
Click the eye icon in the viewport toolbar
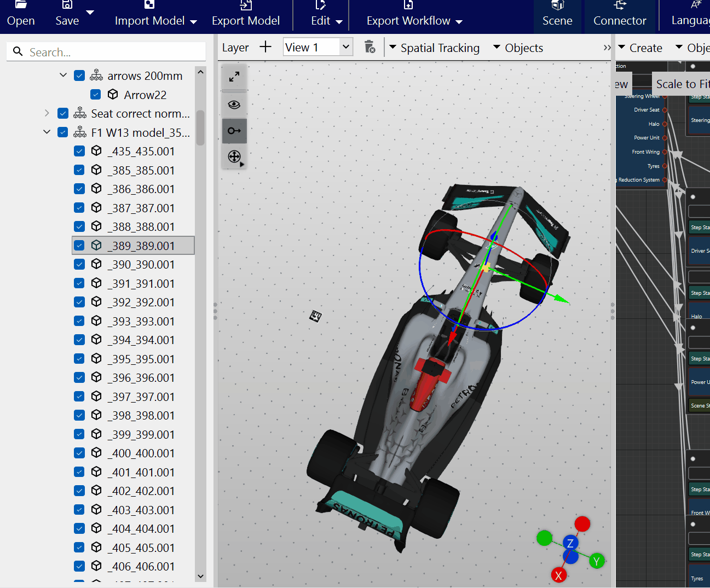coord(234,104)
